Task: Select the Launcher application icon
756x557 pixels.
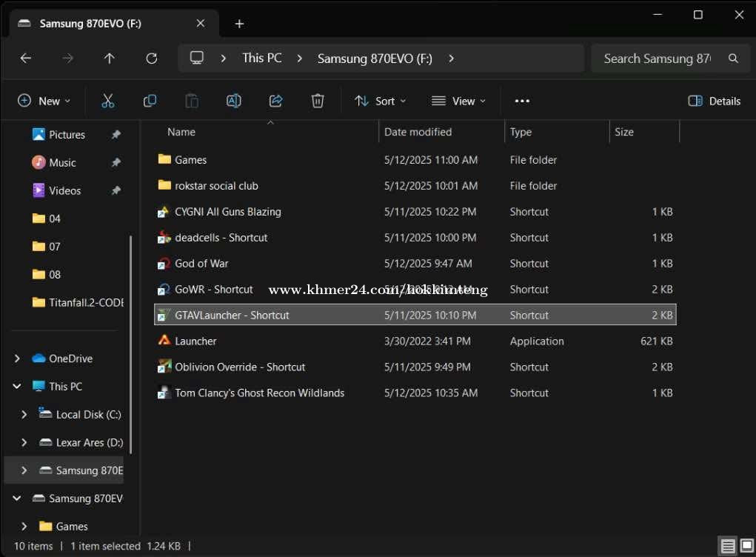Action: point(164,341)
